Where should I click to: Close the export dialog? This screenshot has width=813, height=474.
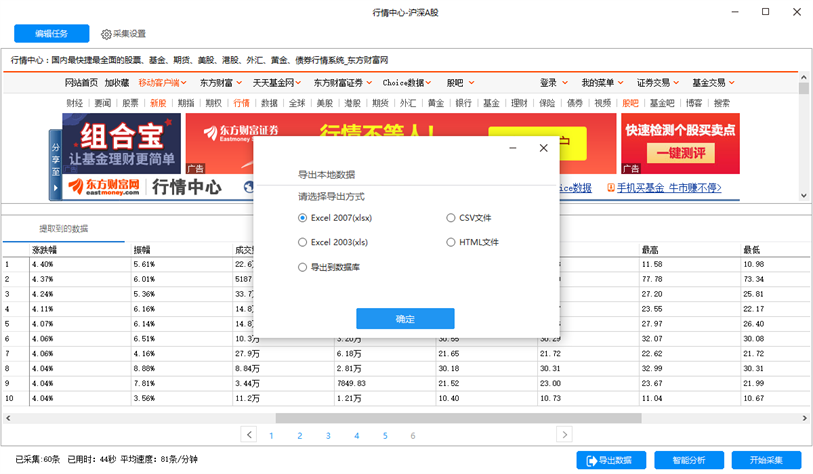click(543, 148)
